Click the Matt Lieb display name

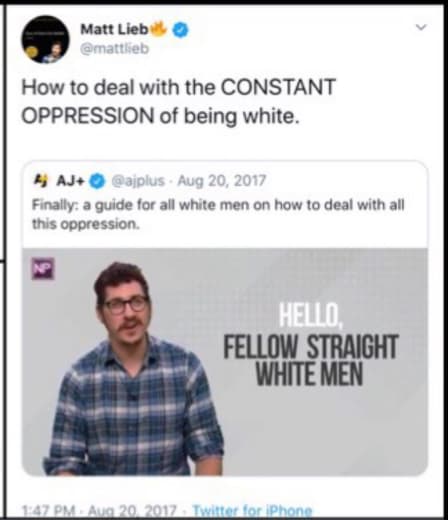coord(114,29)
